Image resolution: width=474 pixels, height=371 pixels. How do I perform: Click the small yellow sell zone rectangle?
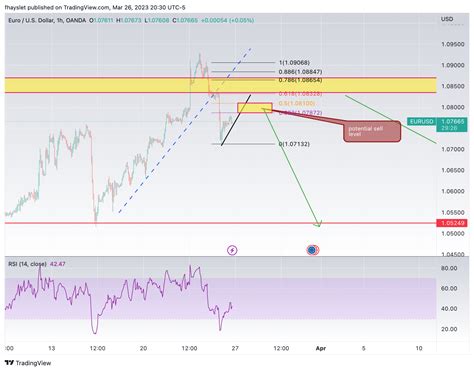pyautogui.click(x=255, y=108)
